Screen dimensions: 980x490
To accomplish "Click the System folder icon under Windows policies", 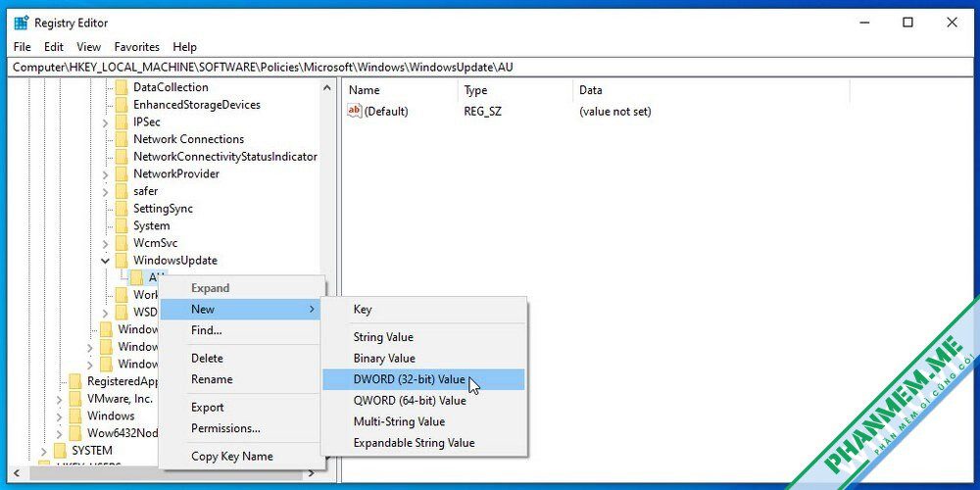I will point(122,225).
